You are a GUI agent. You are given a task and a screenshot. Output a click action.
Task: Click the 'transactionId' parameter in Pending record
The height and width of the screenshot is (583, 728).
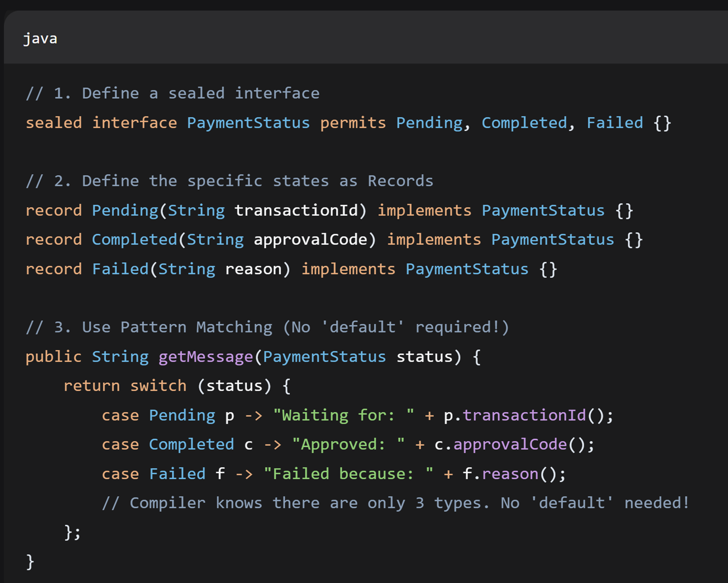296,210
